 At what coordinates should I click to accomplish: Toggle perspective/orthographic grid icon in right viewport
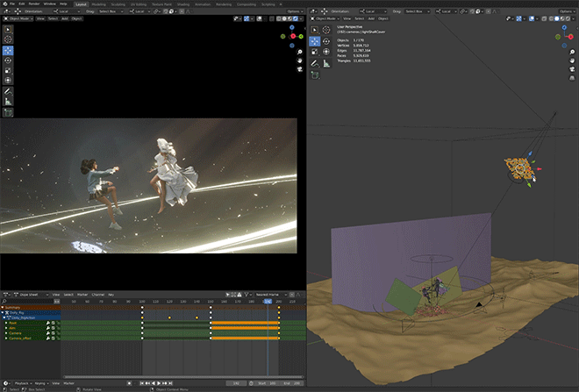(x=572, y=78)
